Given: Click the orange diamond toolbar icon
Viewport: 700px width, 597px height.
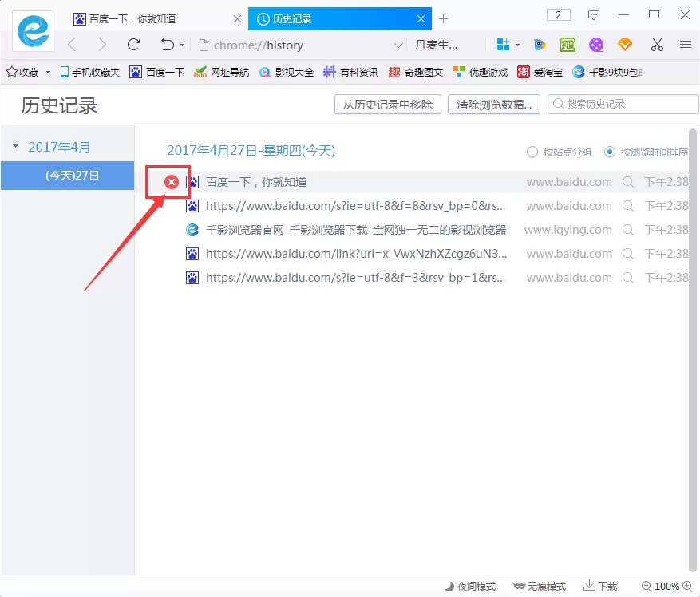Looking at the screenshot, I should coord(624,45).
